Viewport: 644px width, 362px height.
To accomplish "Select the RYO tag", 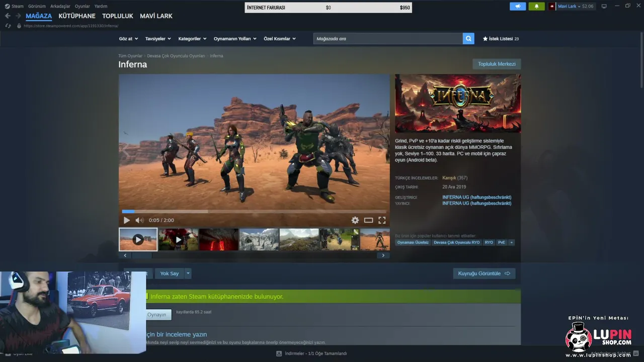I will [x=489, y=242].
